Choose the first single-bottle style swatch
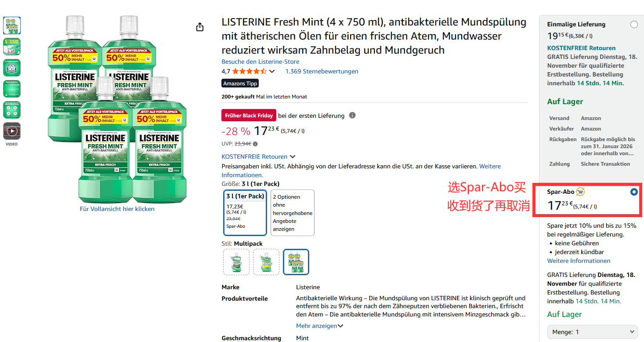The width and height of the screenshot is (644, 342). pyautogui.click(x=236, y=262)
